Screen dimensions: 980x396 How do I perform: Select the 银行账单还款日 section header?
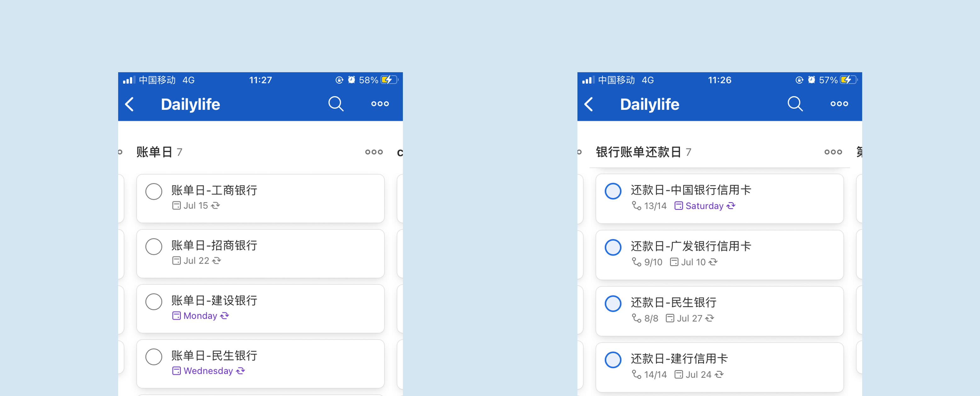(638, 152)
